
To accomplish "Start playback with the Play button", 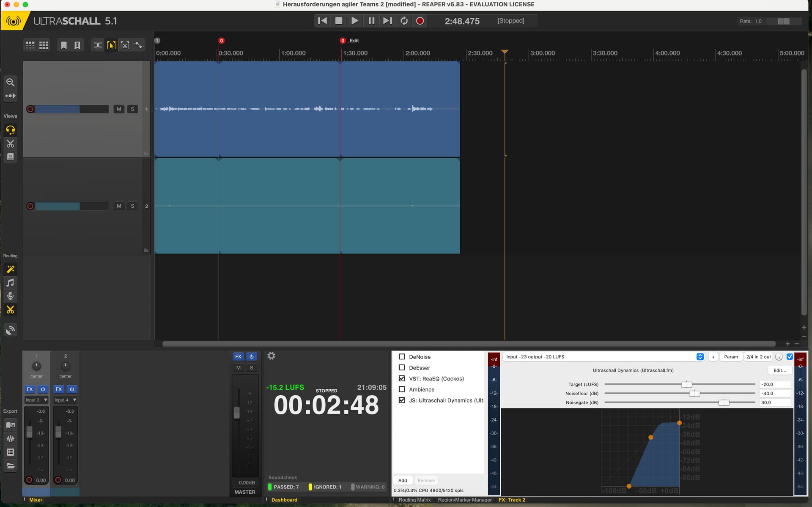I will (355, 21).
